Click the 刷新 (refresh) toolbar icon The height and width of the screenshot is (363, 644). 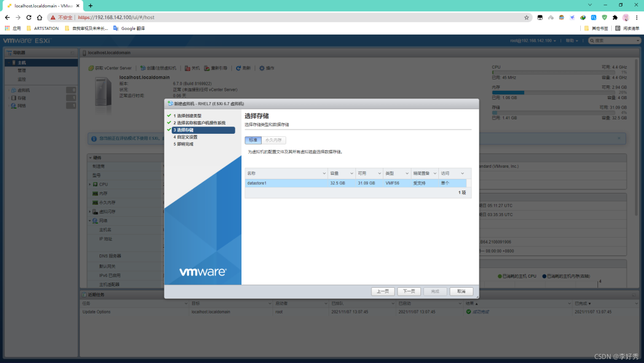tap(238, 68)
